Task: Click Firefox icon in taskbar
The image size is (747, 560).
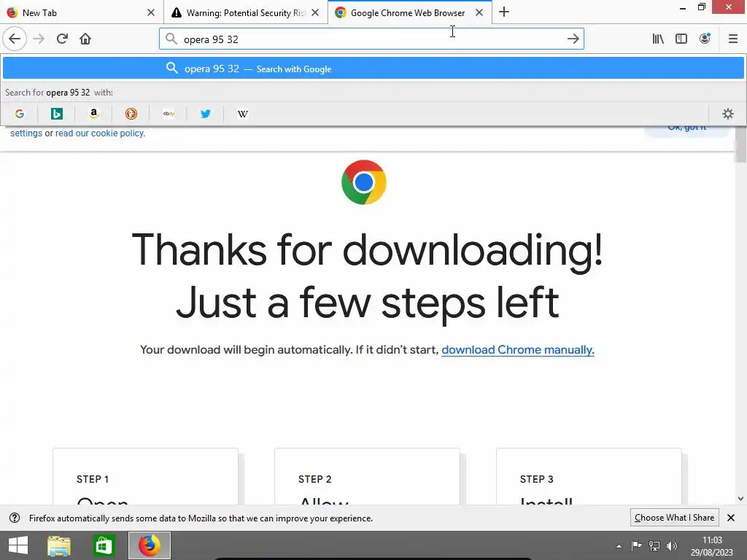Action: (x=150, y=545)
